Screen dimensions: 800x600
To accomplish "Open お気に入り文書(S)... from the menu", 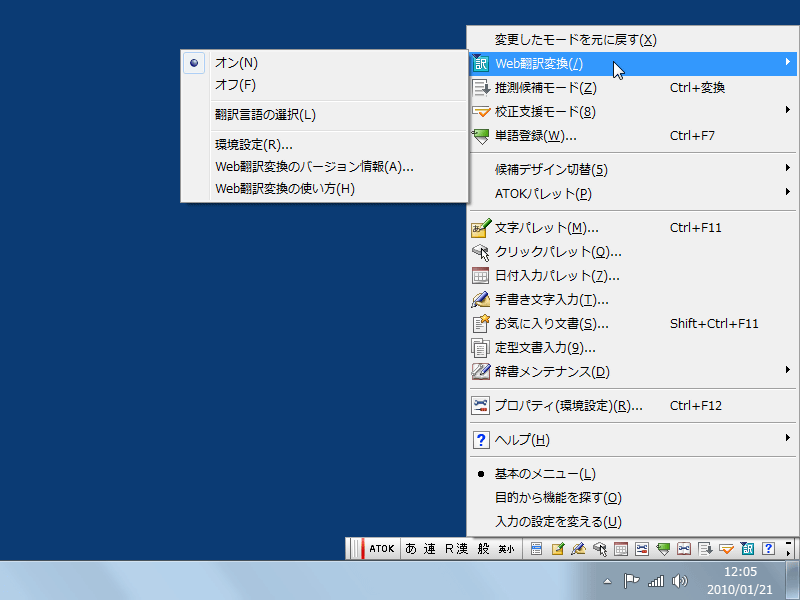I will pyautogui.click(x=633, y=324).
